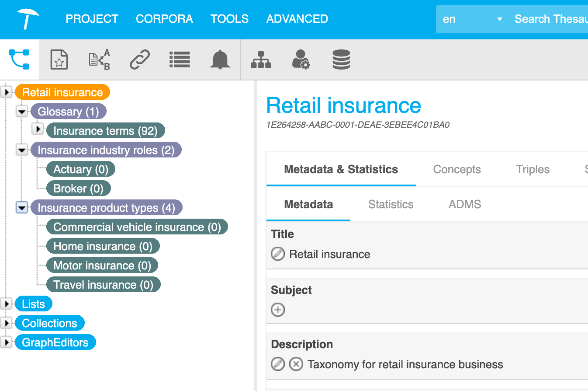
Task: Open the list view icon
Action: pyautogui.click(x=180, y=59)
